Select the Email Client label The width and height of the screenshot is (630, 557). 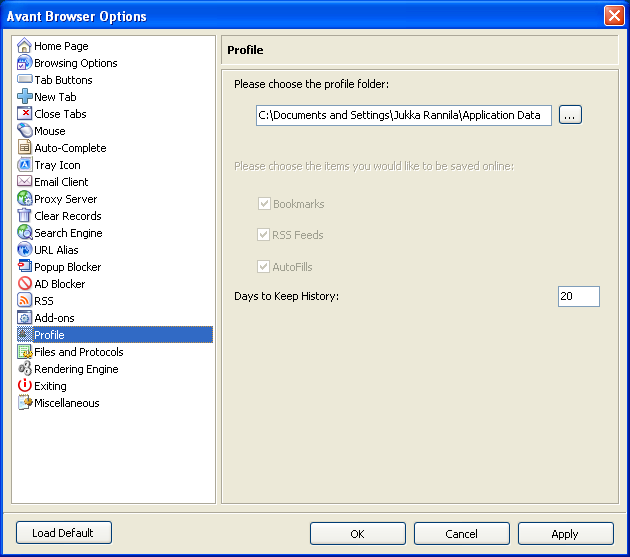pos(61,182)
